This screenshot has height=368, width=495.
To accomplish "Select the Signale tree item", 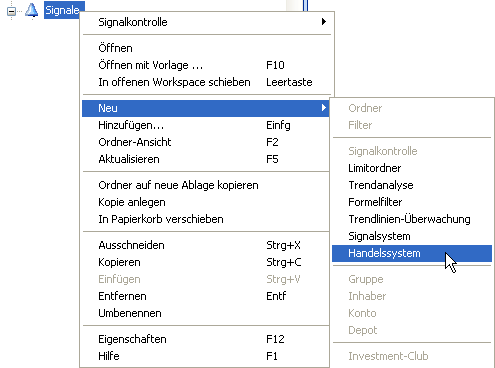I will pos(64,10).
